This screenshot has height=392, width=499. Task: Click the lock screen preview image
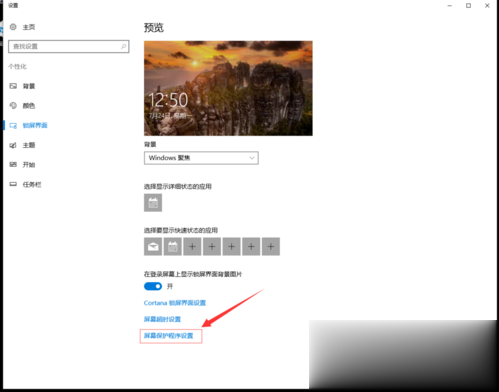coord(228,88)
